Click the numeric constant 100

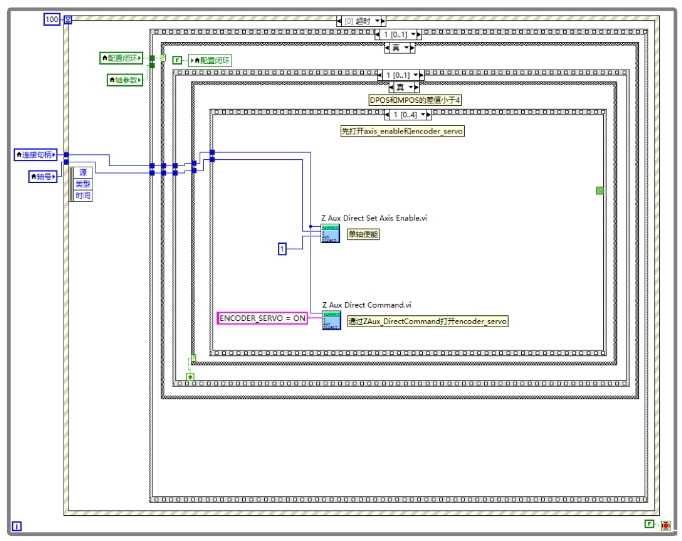point(51,19)
